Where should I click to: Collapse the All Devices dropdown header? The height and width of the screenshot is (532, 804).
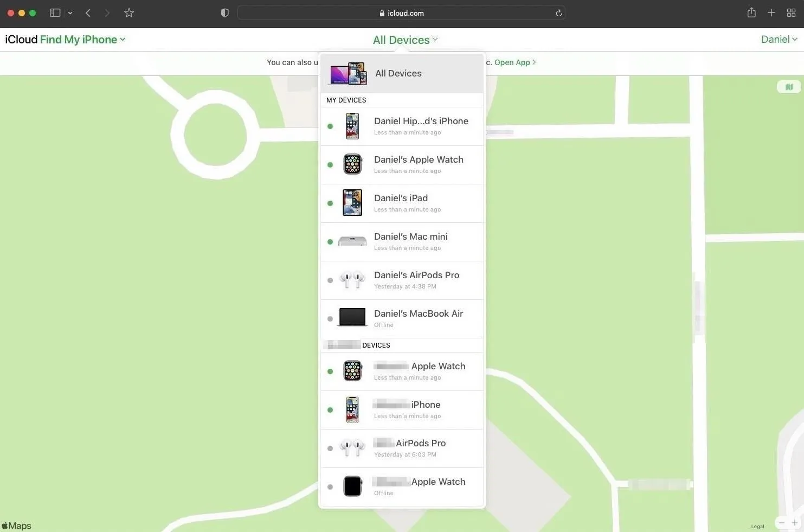tap(405, 40)
